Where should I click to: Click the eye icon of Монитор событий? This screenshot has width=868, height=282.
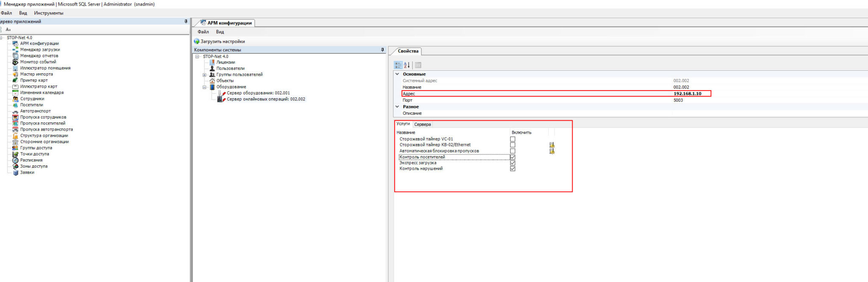coord(15,62)
